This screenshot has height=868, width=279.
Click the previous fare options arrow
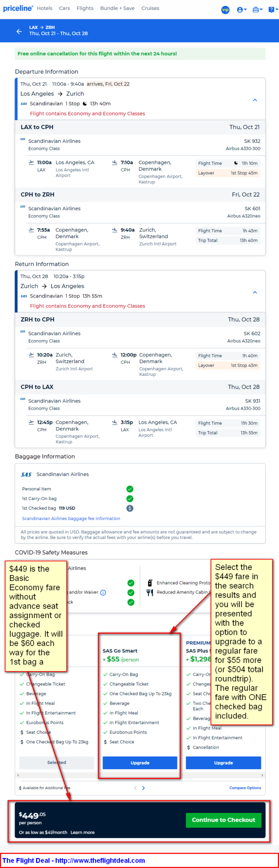[135, 788]
